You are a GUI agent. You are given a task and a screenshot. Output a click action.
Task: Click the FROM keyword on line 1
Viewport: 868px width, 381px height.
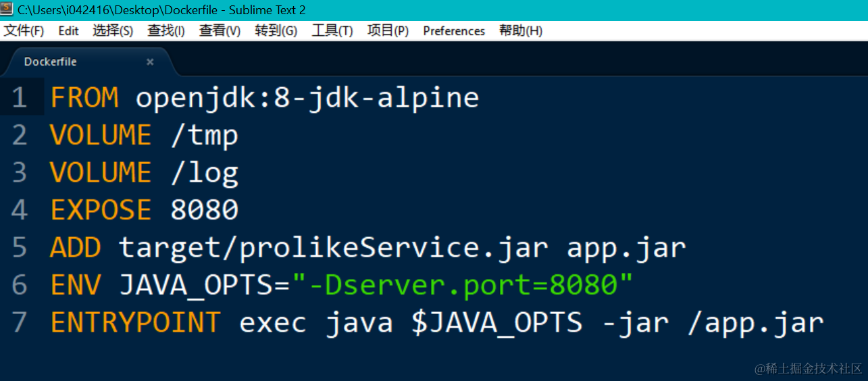pos(84,98)
